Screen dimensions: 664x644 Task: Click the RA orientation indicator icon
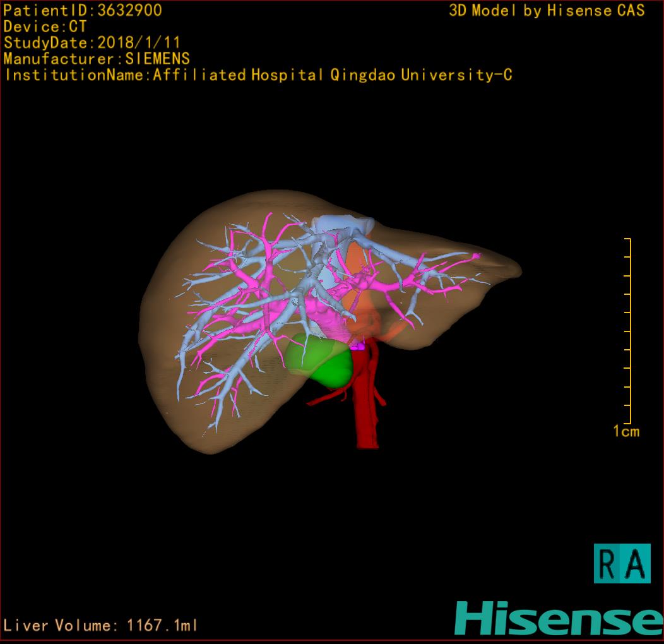(622, 563)
